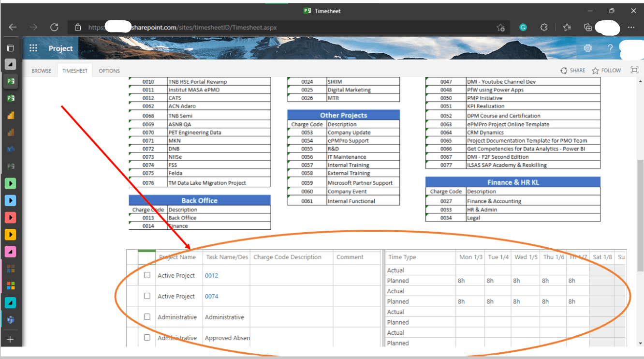The height and width of the screenshot is (359, 644).
Task: Select the 'KPI Realization' description cell
Action: (533, 106)
